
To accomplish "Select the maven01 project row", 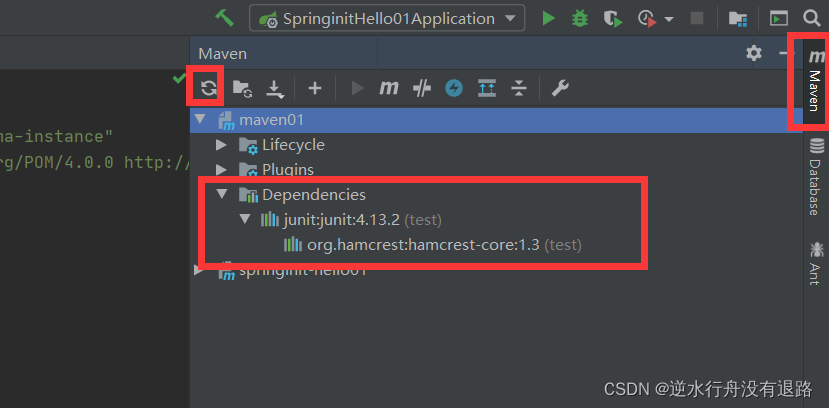I will point(496,120).
